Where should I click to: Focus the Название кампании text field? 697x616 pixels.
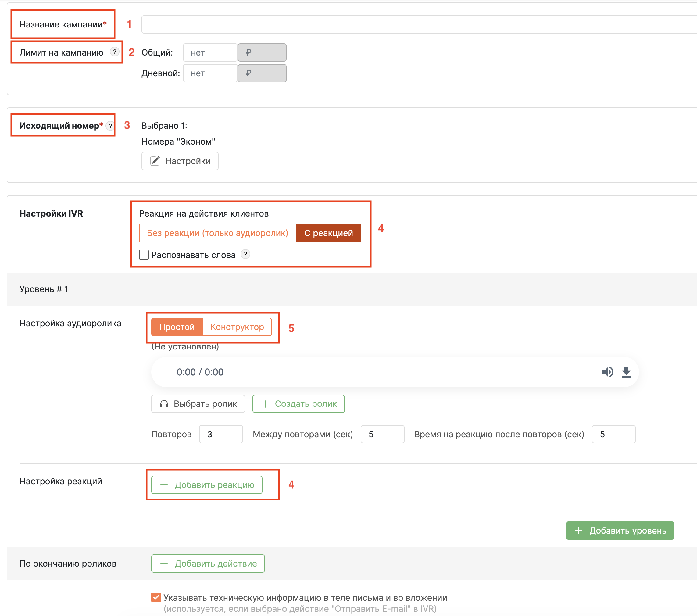419,25
